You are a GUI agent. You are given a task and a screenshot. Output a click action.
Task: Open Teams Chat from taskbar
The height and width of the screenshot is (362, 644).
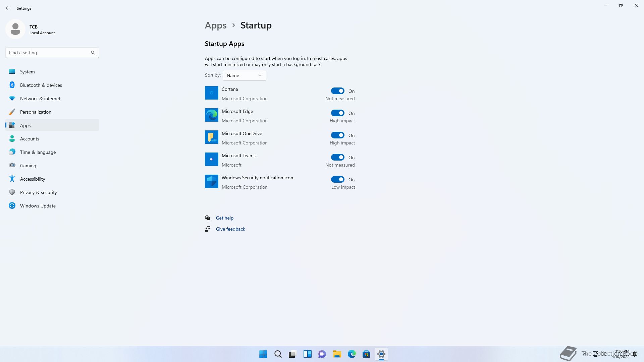click(x=322, y=354)
